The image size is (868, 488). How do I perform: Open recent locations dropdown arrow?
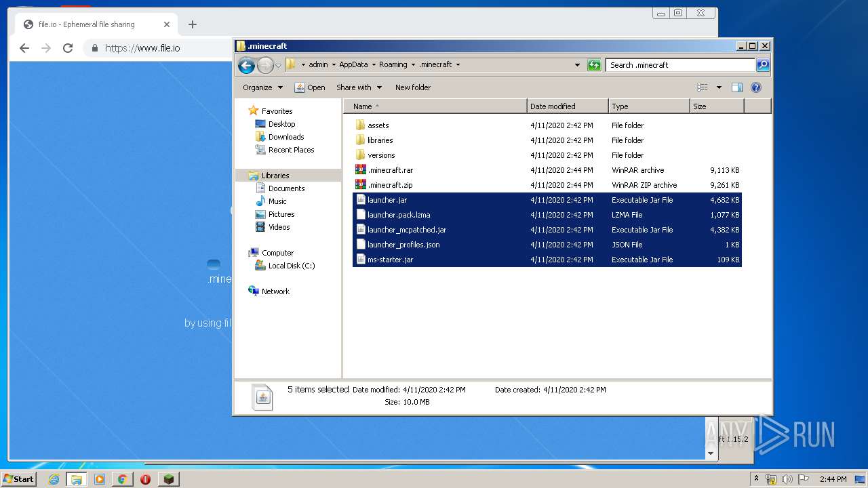tap(278, 65)
